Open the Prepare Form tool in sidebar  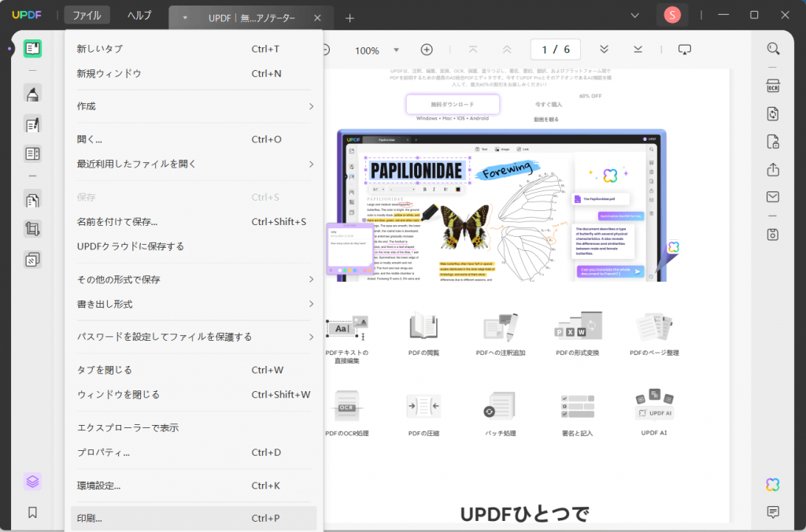[32, 153]
